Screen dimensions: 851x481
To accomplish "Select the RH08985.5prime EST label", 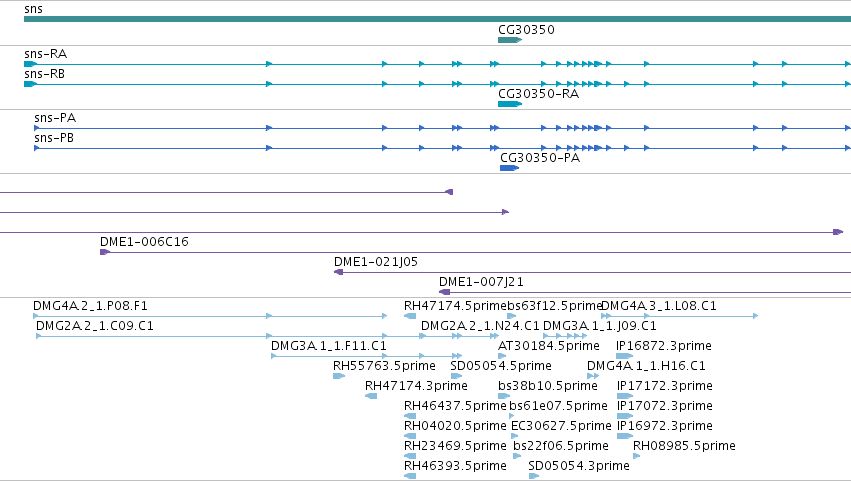I will pos(684,446).
